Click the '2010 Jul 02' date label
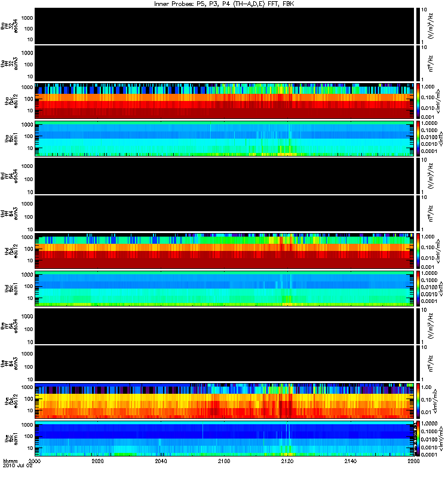The image size is (448, 478). [17, 465]
